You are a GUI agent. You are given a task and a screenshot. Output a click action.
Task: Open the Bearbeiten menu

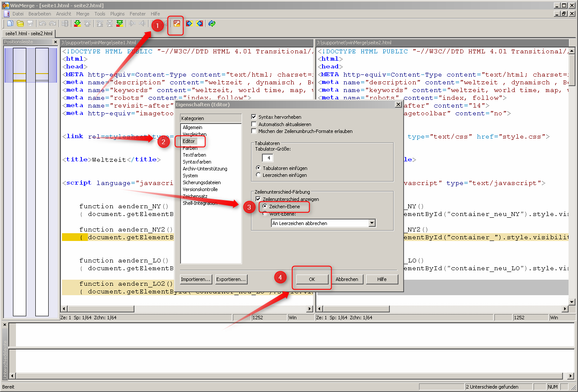[40, 13]
